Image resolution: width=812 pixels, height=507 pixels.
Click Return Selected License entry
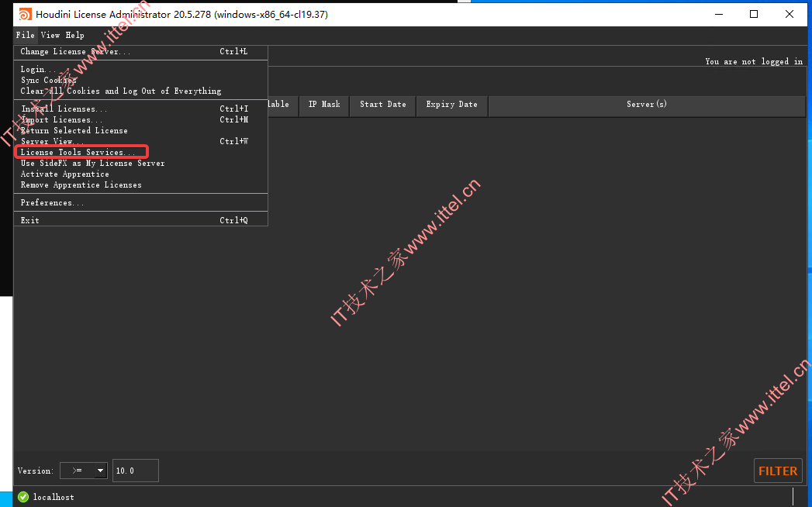point(140,130)
